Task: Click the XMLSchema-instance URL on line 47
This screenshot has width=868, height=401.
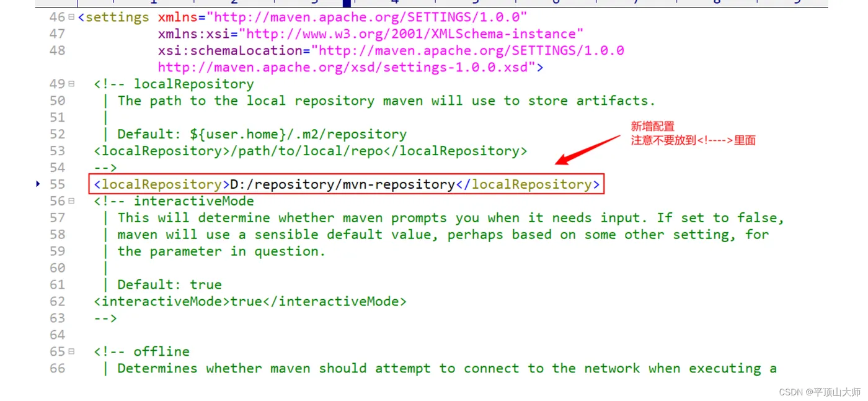Action: coord(410,34)
